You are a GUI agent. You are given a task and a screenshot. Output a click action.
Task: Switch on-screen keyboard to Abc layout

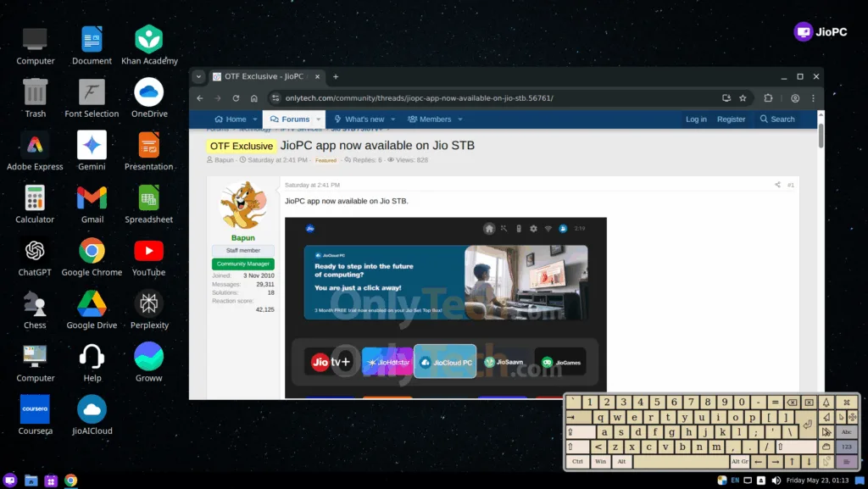(847, 432)
